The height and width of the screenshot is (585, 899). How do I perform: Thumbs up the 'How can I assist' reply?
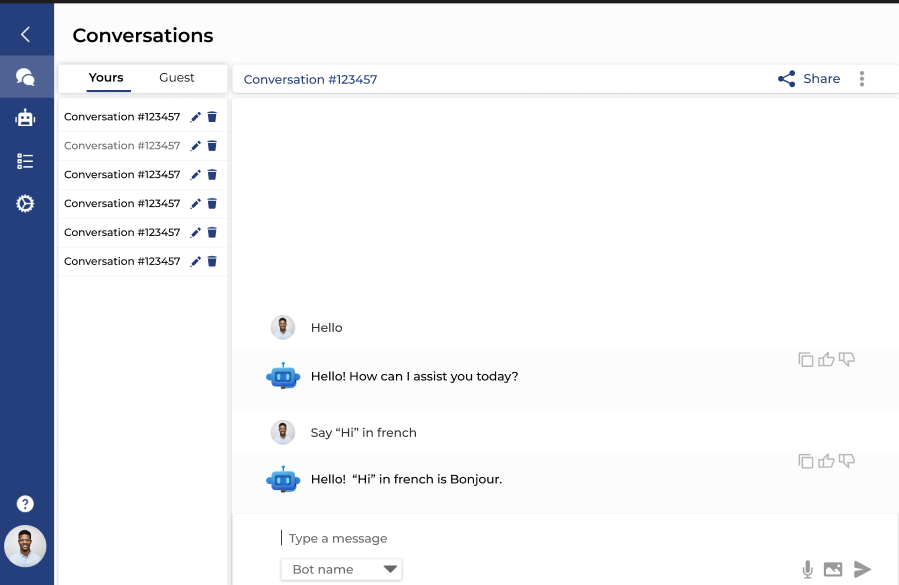point(826,360)
